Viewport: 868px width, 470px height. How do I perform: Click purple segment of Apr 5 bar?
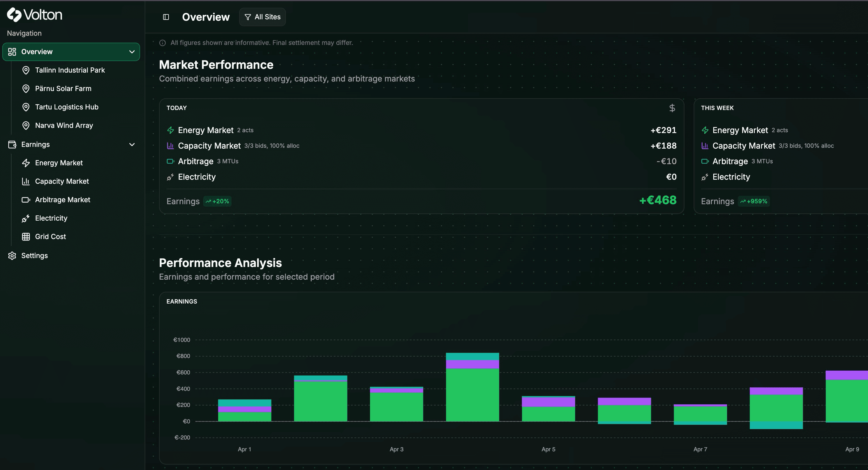(548, 402)
